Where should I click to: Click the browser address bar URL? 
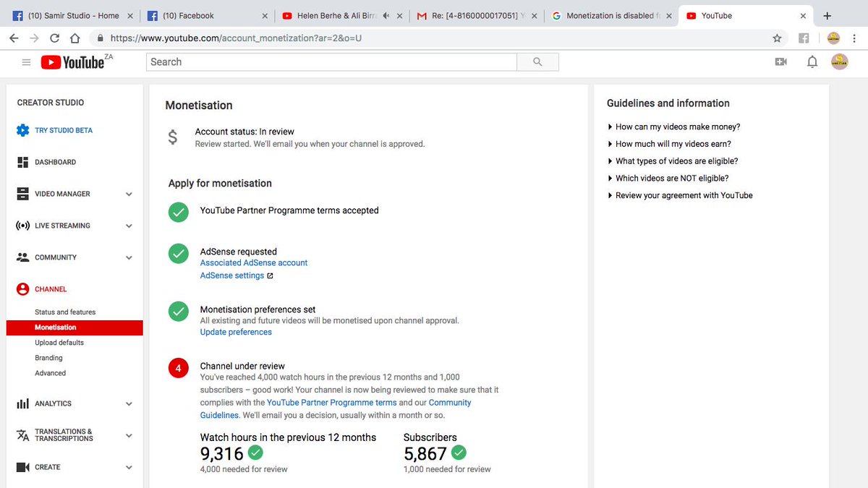(236, 38)
